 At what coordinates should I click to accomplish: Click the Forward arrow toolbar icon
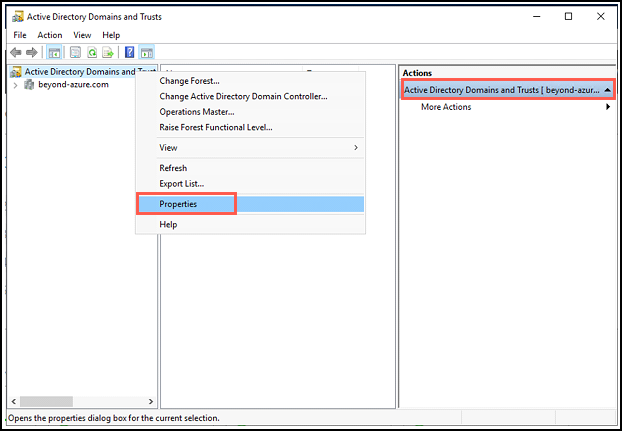click(31, 52)
